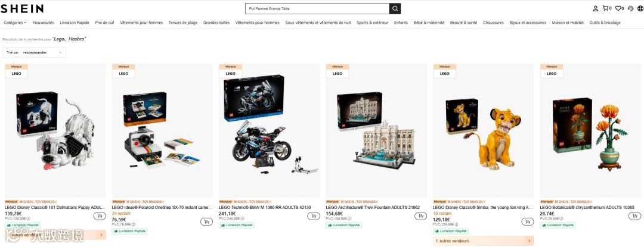This screenshot has height=247, width=644.
Task: Focus the search field with 'Pull Femme Grande Taille'
Action: tap(317, 8)
